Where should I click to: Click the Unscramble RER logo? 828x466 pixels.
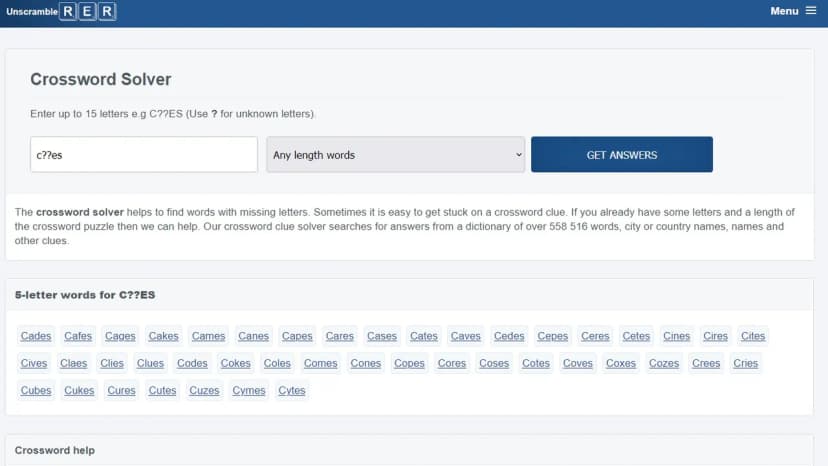(61, 11)
